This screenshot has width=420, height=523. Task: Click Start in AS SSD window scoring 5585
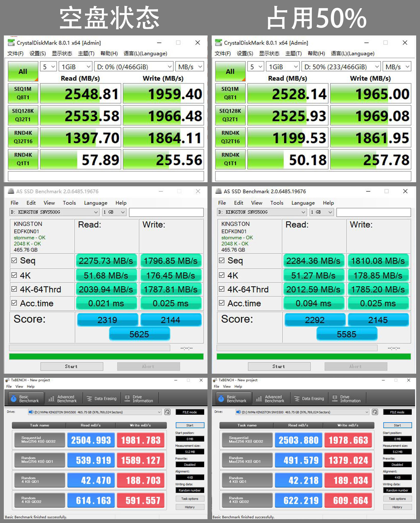tap(279, 366)
